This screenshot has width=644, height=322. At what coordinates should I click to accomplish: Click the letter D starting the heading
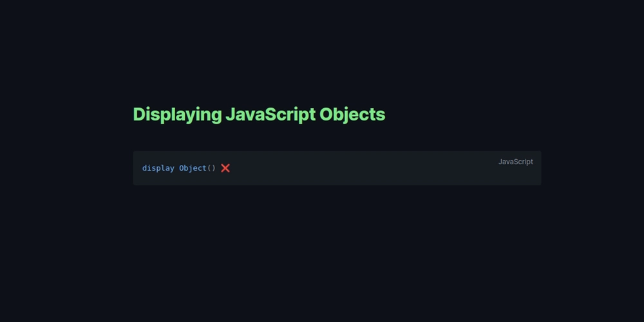(139, 114)
